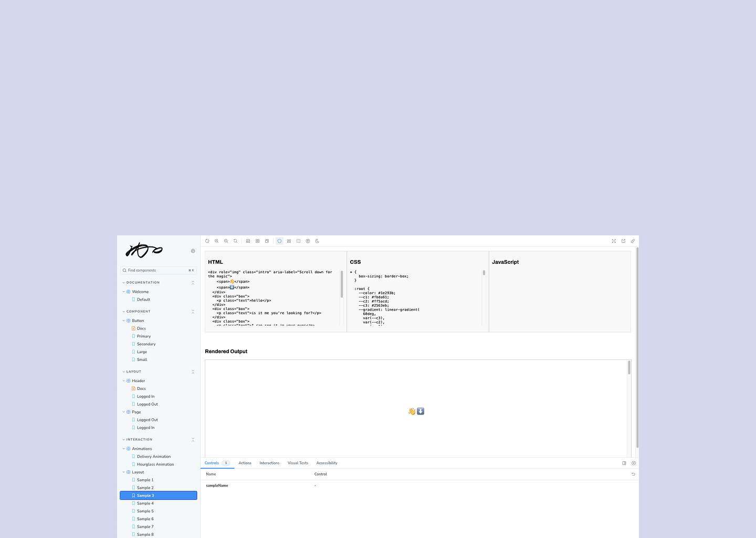Toggle the outline dashed-square tool
The height and width of the screenshot is (538, 756).
point(298,241)
